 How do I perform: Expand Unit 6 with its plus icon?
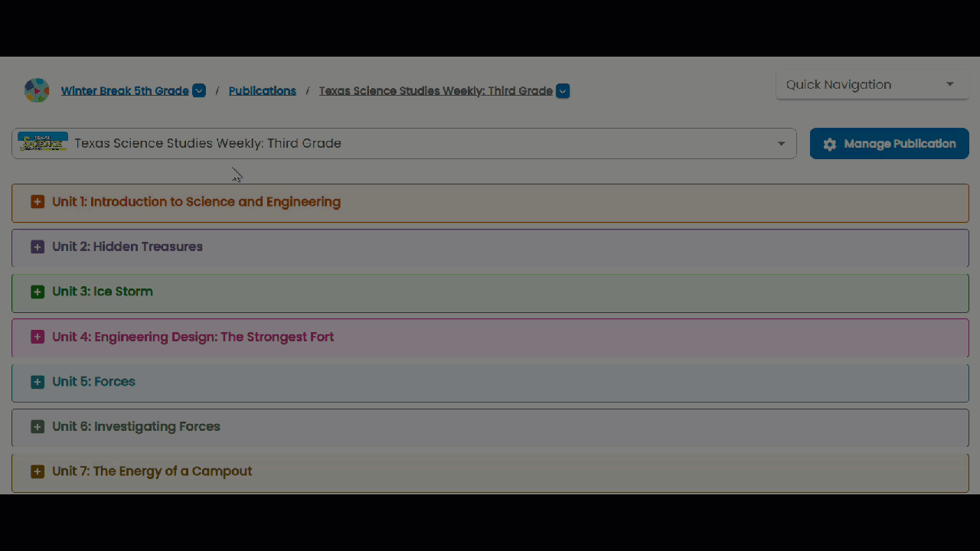click(38, 426)
